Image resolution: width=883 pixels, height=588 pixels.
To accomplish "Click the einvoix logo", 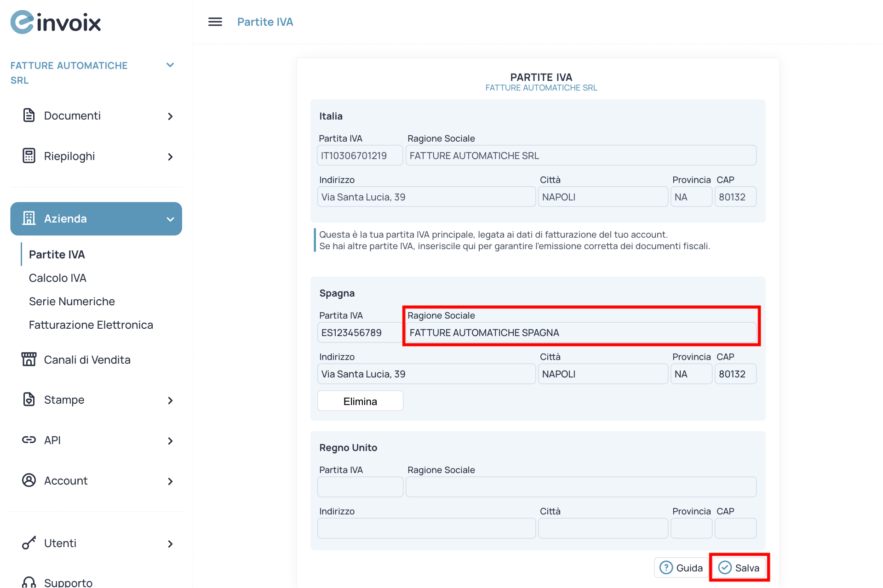I will pos(56,22).
